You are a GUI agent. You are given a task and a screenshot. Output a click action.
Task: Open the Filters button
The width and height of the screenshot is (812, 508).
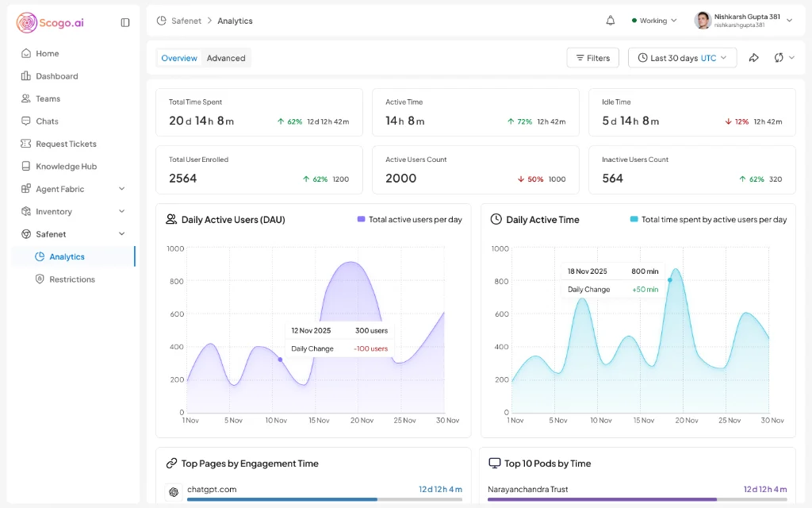click(x=592, y=58)
